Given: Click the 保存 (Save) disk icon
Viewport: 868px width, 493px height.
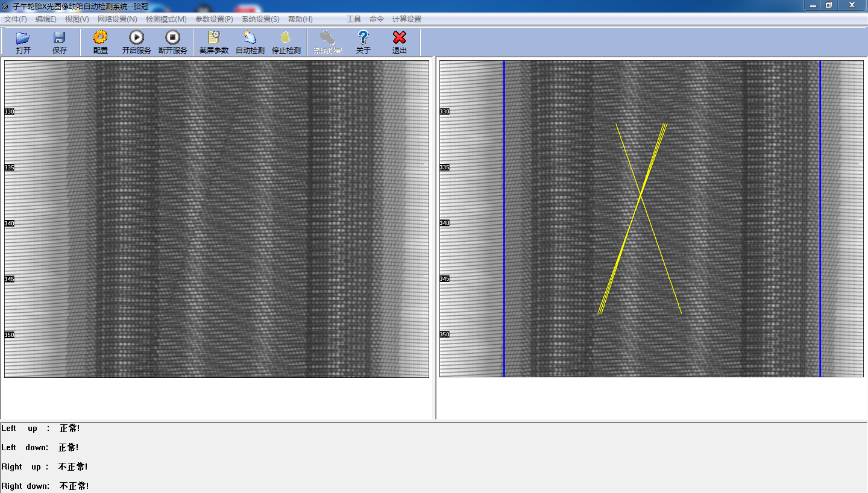Looking at the screenshot, I should tap(60, 39).
